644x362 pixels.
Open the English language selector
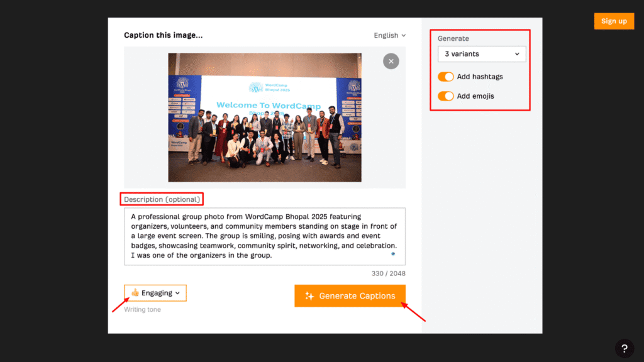click(390, 35)
